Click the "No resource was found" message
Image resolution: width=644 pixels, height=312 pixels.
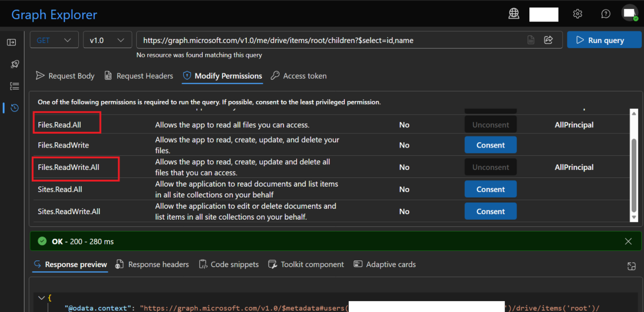199,55
